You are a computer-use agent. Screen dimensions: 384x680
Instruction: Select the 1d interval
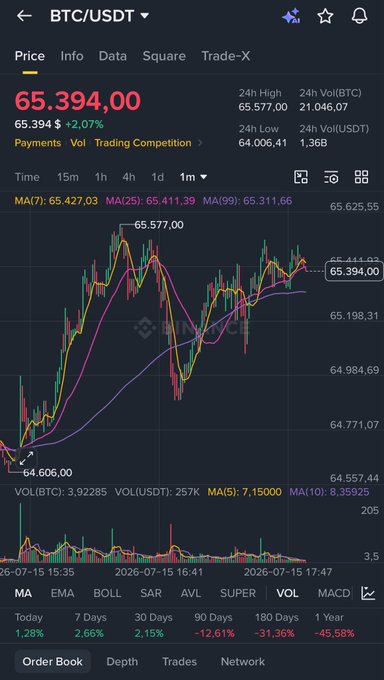[158, 177]
